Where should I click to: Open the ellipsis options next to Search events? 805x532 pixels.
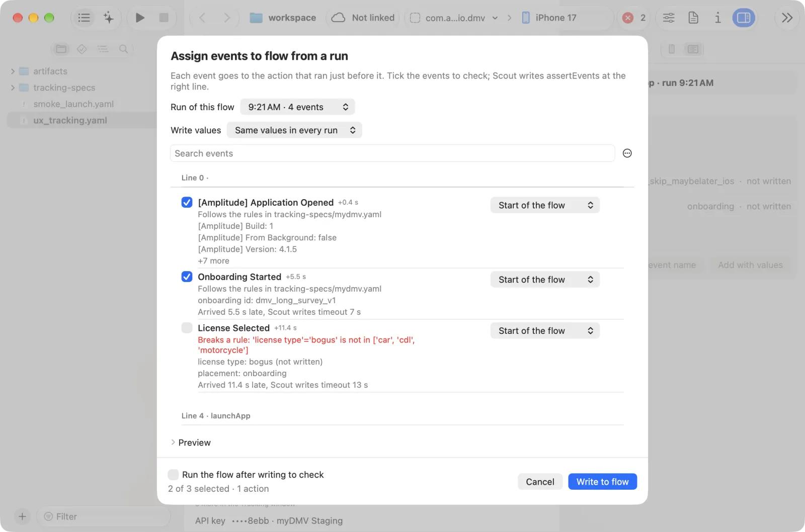[627, 153]
